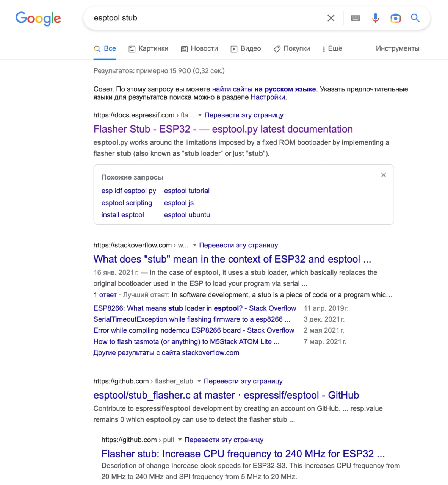
Task: Open the Настройки link
Action: [268, 97]
